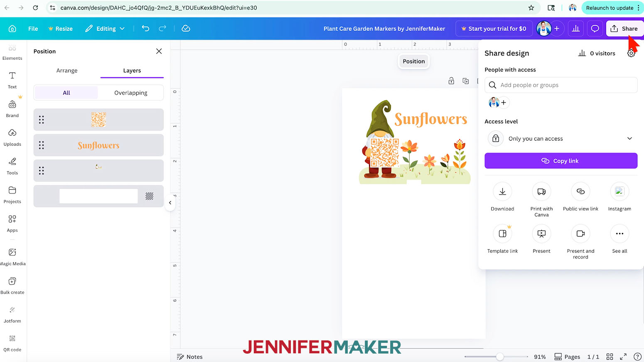The image size is (644, 362).
Task: Go to the Canva home icon
Action: [x=12, y=29]
